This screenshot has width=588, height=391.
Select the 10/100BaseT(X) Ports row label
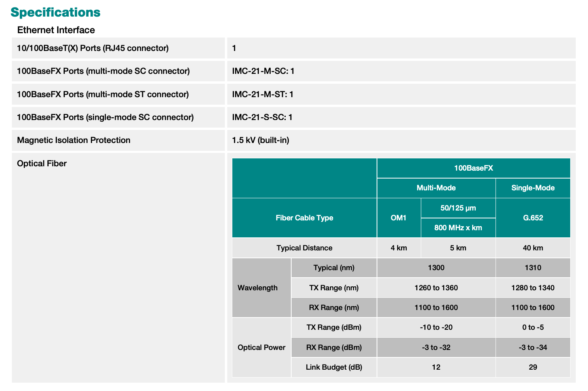(x=93, y=48)
